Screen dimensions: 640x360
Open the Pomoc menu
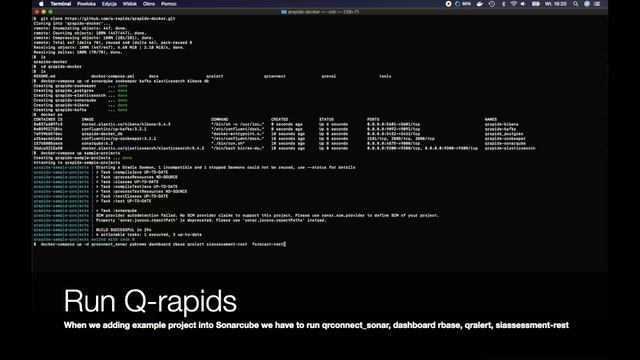tap(169, 4)
